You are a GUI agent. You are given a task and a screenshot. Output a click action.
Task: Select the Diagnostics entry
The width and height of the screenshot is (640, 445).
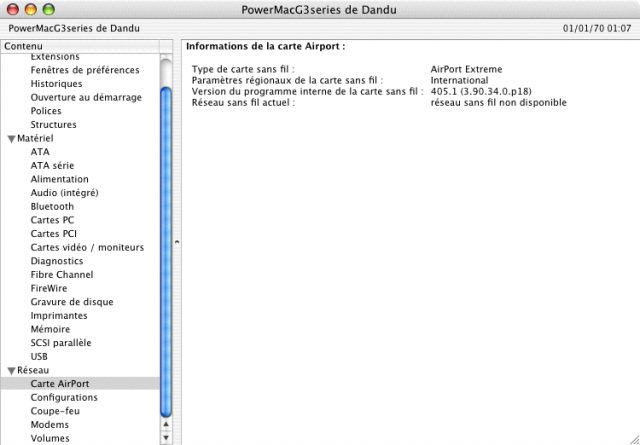pos(57,261)
